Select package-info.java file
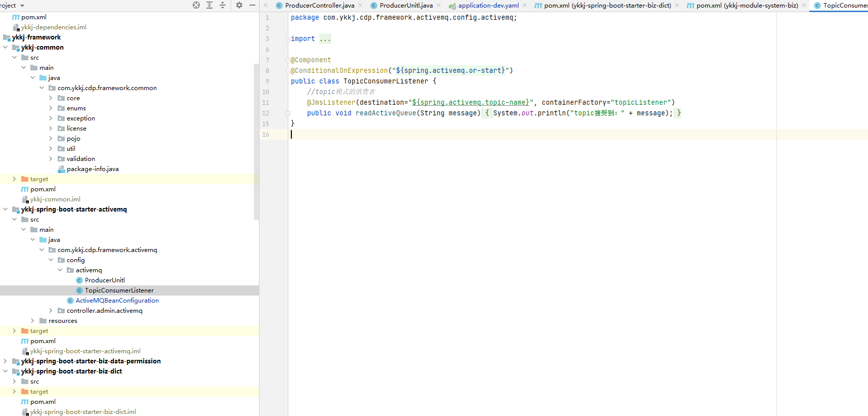The width and height of the screenshot is (868, 416). [x=93, y=169]
